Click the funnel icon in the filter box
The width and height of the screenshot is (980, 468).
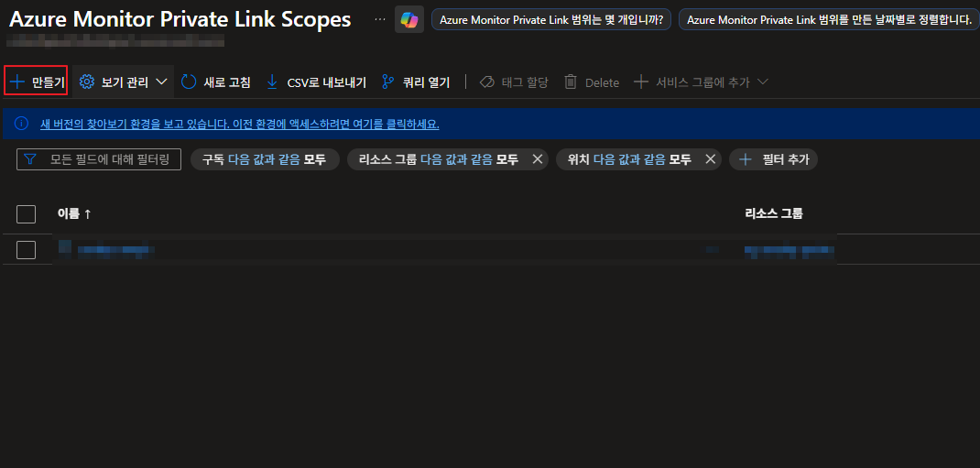pyautogui.click(x=29, y=159)
